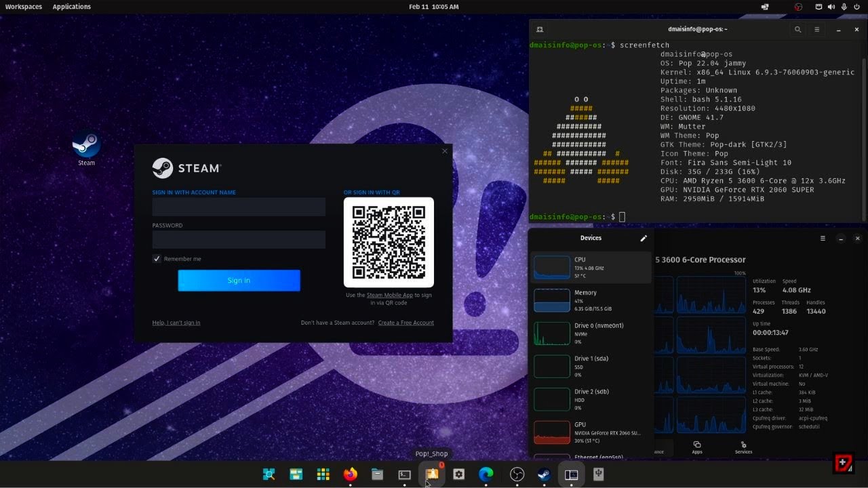Click the Handles value 13440

click(816, 311)
